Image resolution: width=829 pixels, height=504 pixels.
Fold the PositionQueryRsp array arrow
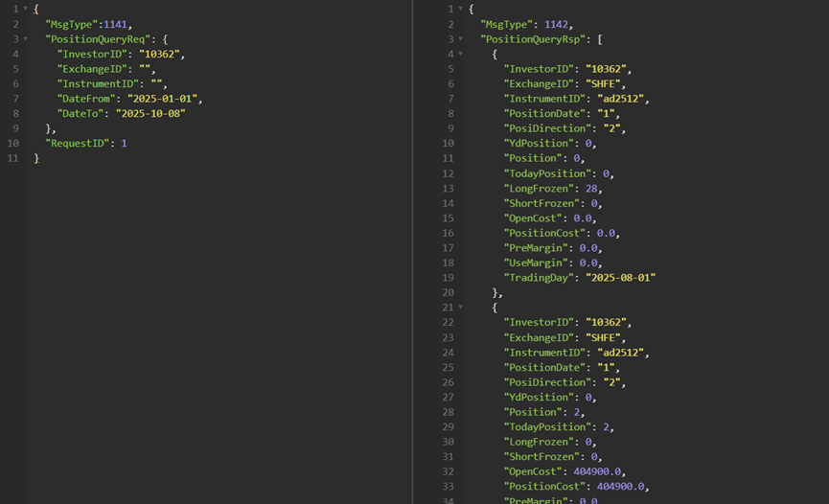pyautogui.click(x=461, y=39)
